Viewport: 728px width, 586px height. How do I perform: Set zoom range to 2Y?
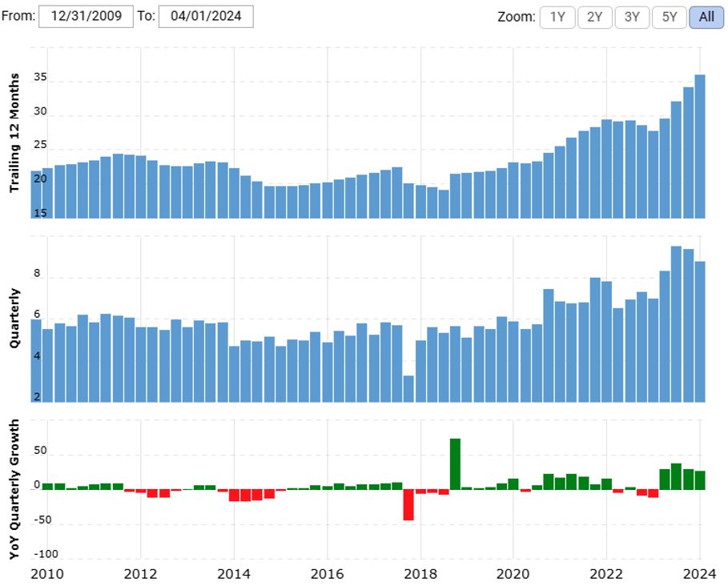click(x=594, y=17)
